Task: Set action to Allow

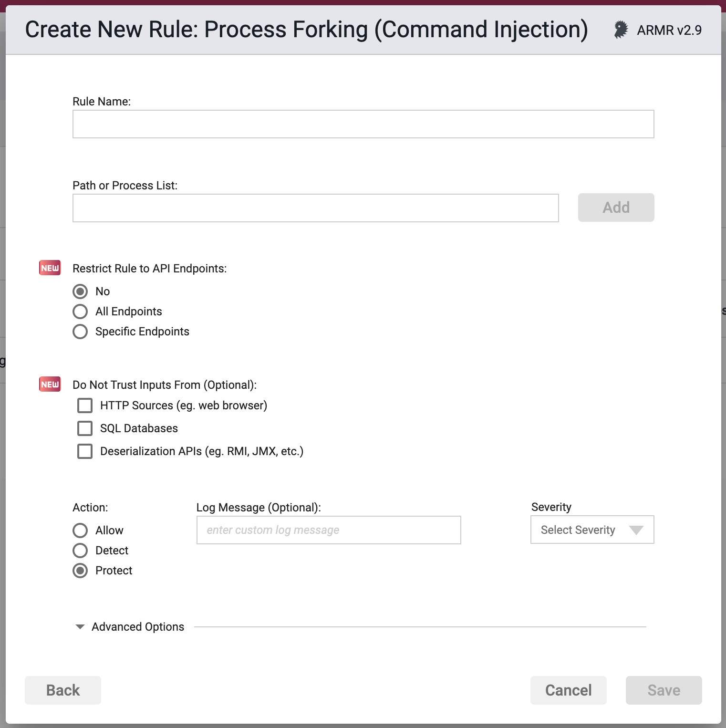Action: click(80, 530)
